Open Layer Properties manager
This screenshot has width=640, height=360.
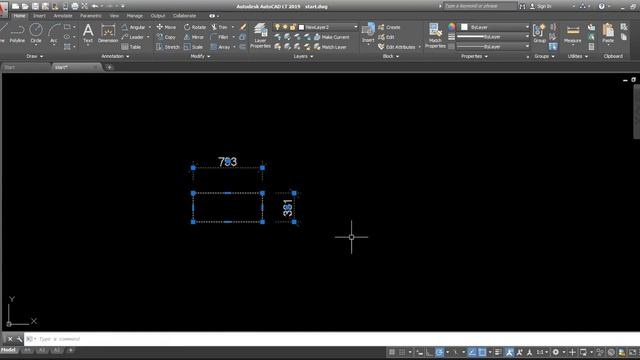coord(260,36)
